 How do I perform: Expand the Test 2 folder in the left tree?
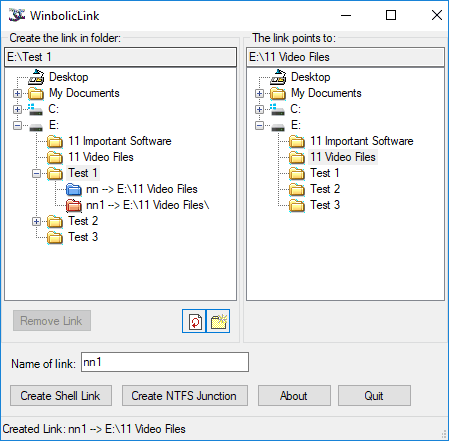tap(37, 221)
